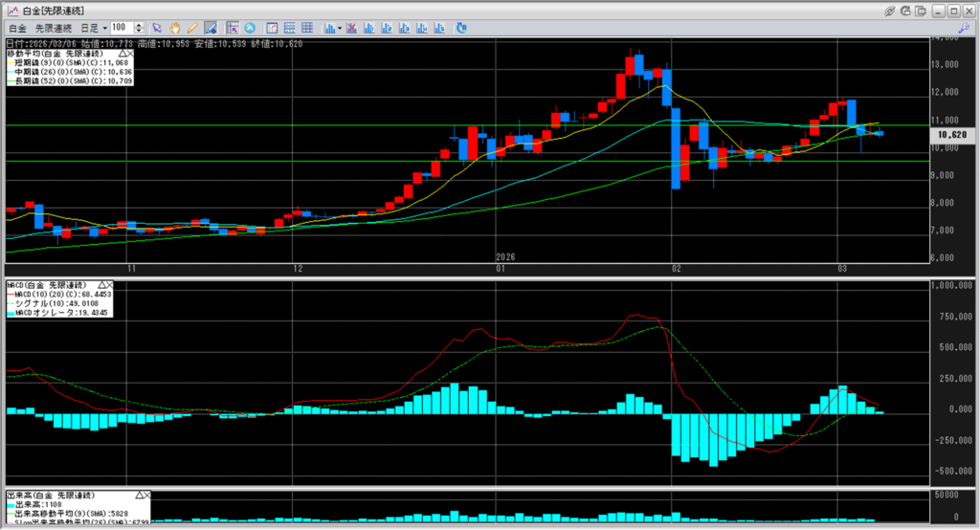Click the 先限連続 contract menu item

[54, 29]
